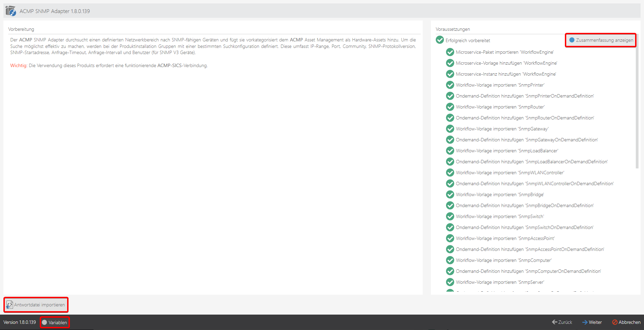644x330 pixels.
Task: Click checkmark for SnmpRouter workflow import
Action: click(450, 107)
